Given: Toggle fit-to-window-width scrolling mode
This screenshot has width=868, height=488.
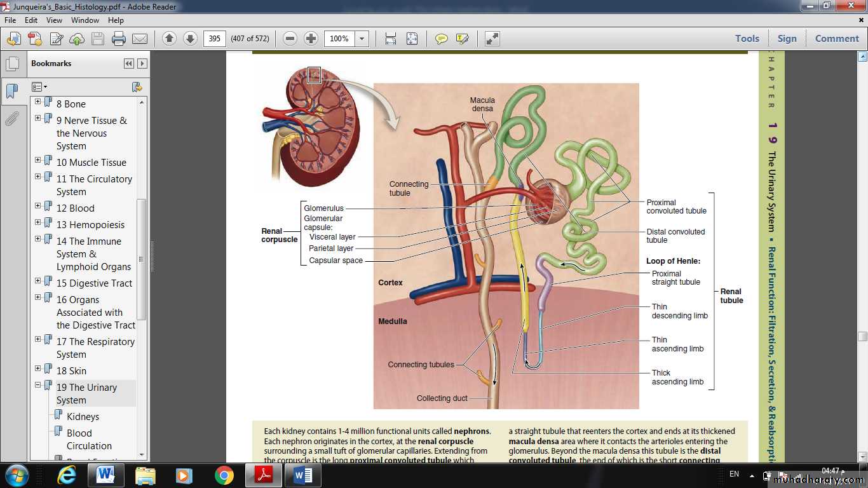Looking at the screenshot, I should pyautogui.click(x=391, y=39).
